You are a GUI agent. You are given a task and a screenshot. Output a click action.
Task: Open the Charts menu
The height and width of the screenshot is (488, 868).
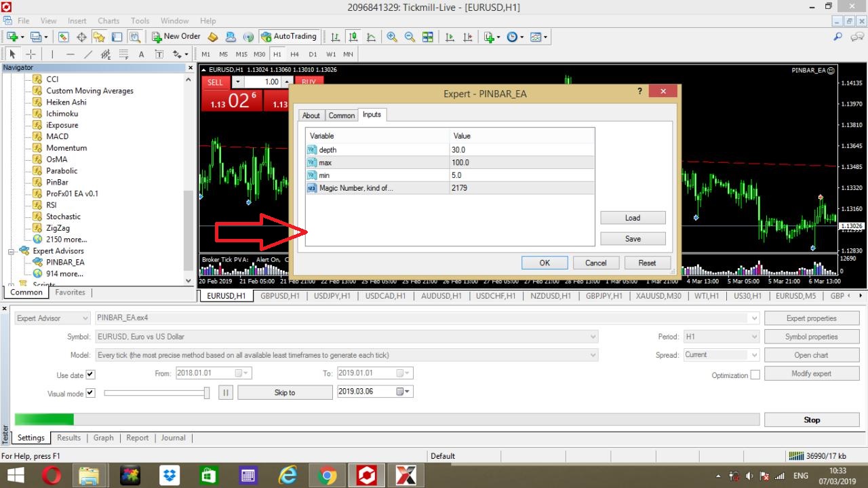(x=108, y=21)
